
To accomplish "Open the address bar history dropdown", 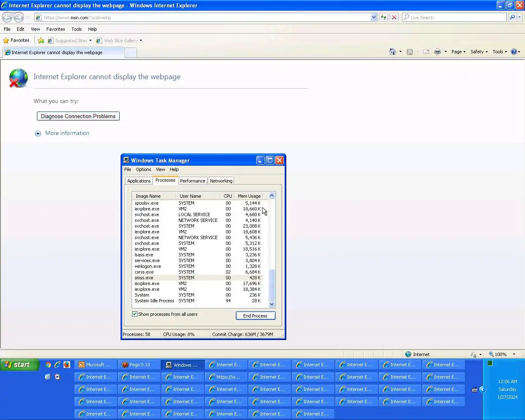I will pyautogui.click(x=374, y=17).
